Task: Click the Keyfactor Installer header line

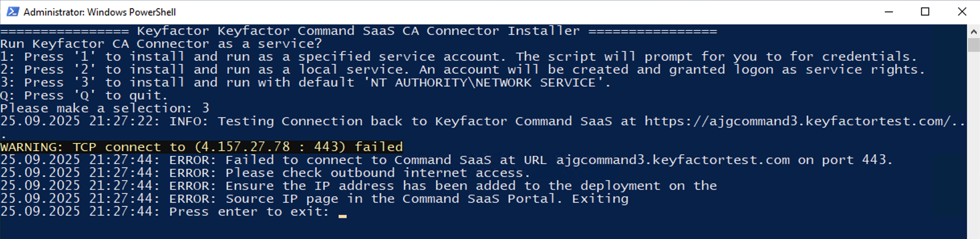Action: 358,31
